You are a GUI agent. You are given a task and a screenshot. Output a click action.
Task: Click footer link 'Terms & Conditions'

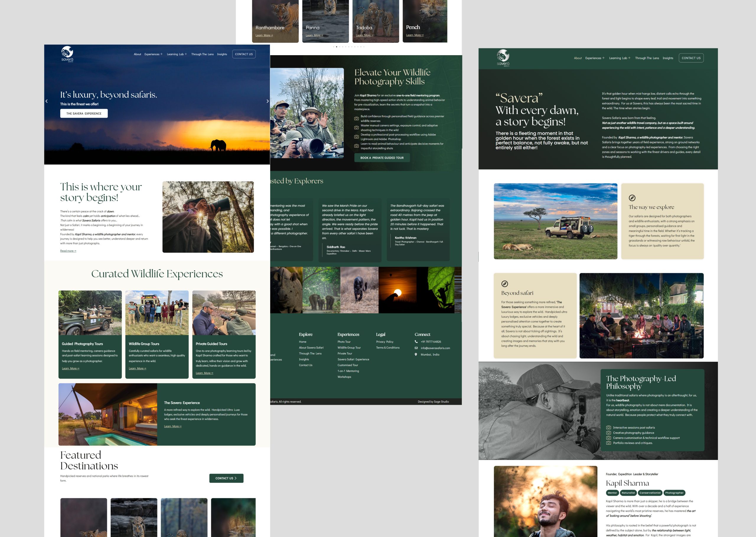[388, 348]
